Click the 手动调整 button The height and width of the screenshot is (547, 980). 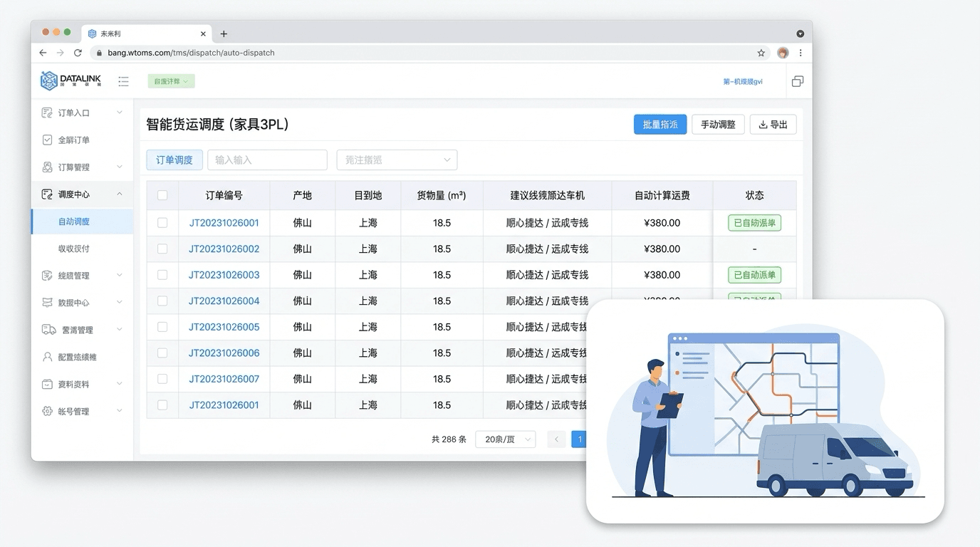pyautogui.click(x=718, y=125)
